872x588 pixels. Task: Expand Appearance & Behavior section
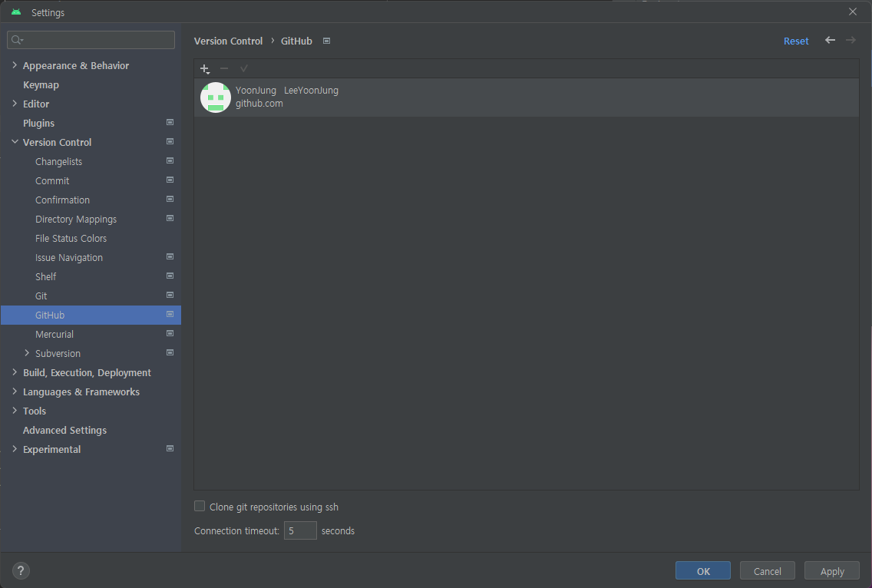[15, 65]
